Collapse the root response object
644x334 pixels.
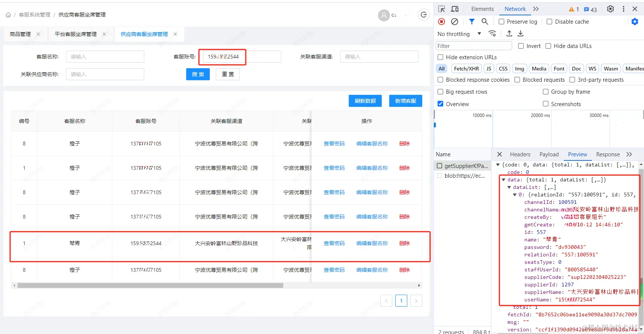pyautogui.click(x=498, y=165)
